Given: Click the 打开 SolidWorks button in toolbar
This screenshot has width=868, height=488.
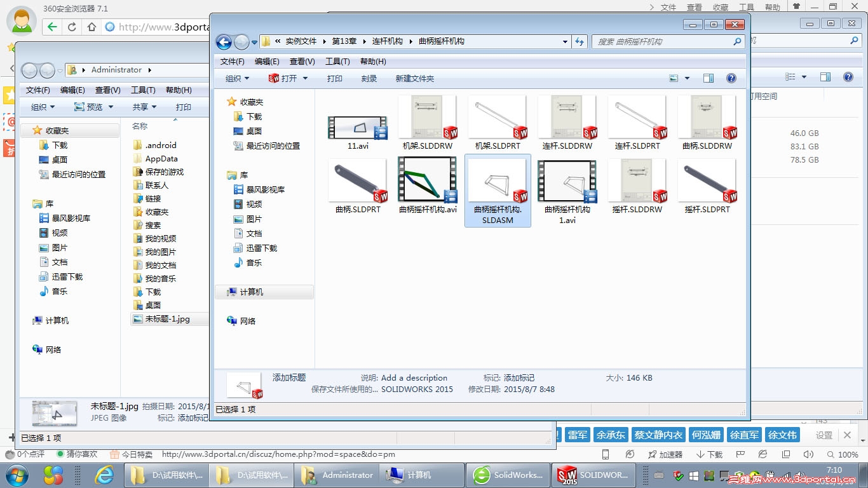Looking at the screenshot, I should tap(283, 78).
